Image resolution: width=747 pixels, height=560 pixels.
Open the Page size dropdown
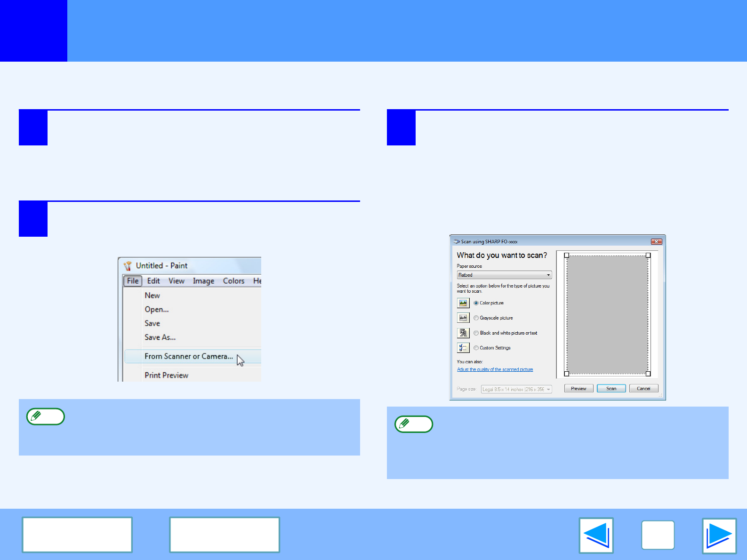516,389
